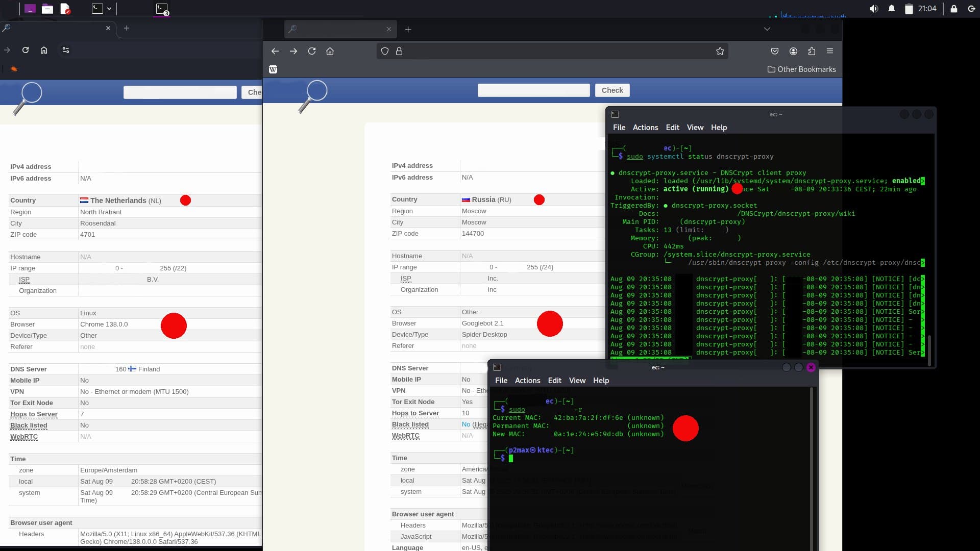The width and height of the screenshot is (980, 551).
Task: Click the IP search field in the Firefox page
Action: [533, 90]
